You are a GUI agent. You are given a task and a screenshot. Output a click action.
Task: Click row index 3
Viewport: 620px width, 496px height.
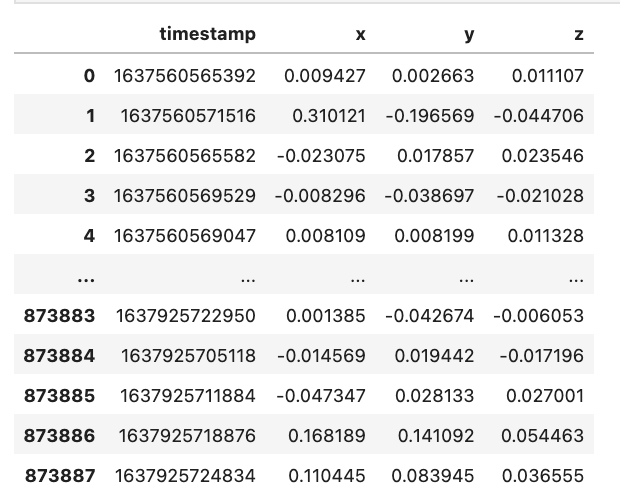click(x=89, y=196)
